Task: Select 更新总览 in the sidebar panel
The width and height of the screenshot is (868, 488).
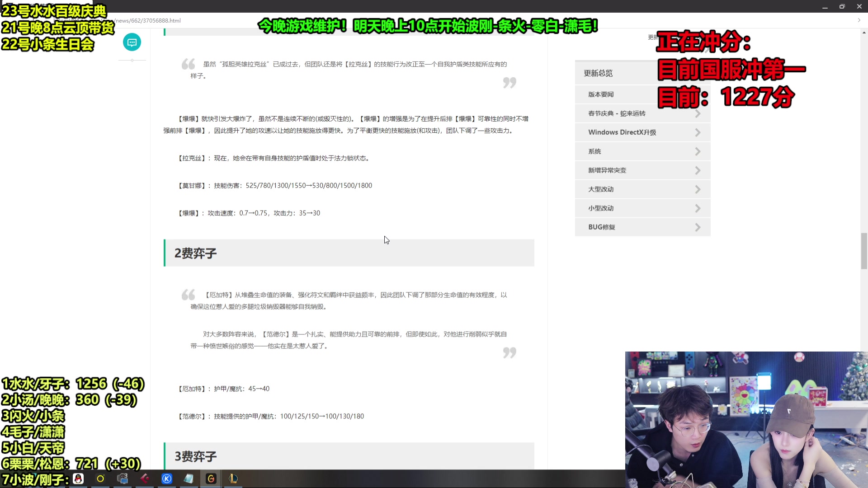Action: coord(598,73)
